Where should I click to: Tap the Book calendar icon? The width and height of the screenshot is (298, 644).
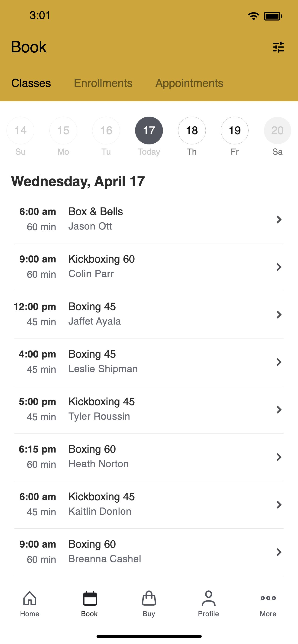90,599
